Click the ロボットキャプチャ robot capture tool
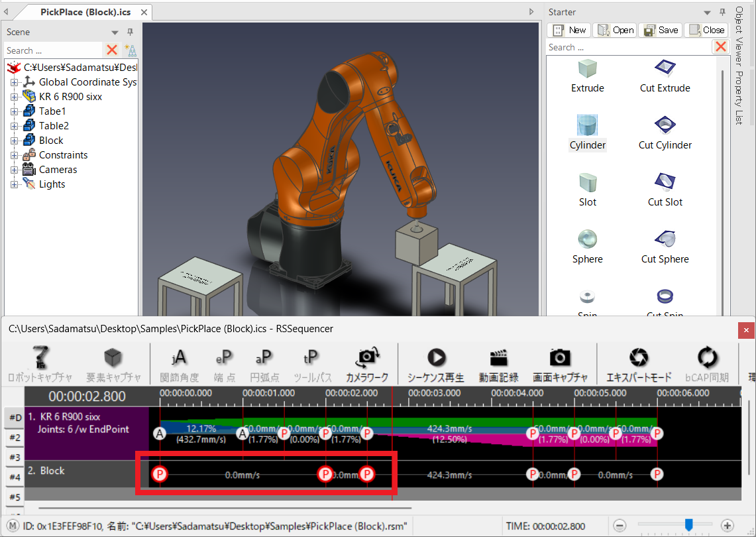The width and height of the screenshot is (756, 537). pyautogui.click(x=40, y=364)
